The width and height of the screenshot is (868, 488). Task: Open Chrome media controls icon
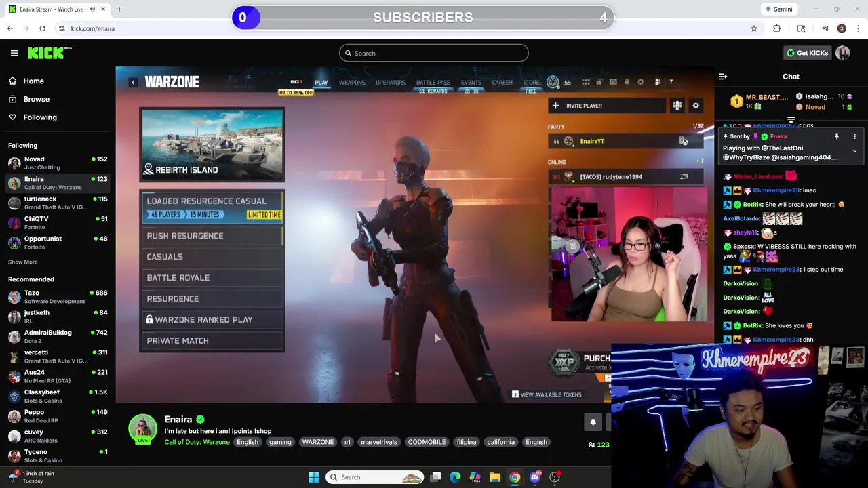(825, 28)
